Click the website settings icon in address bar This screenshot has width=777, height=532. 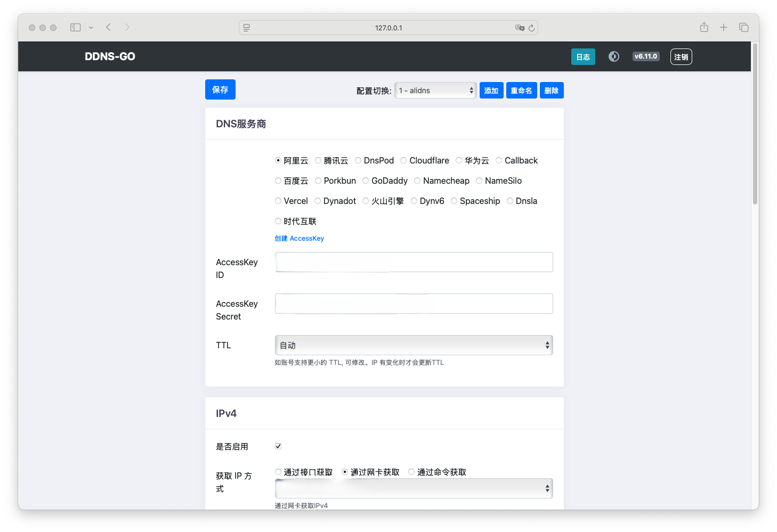[246, 28]
